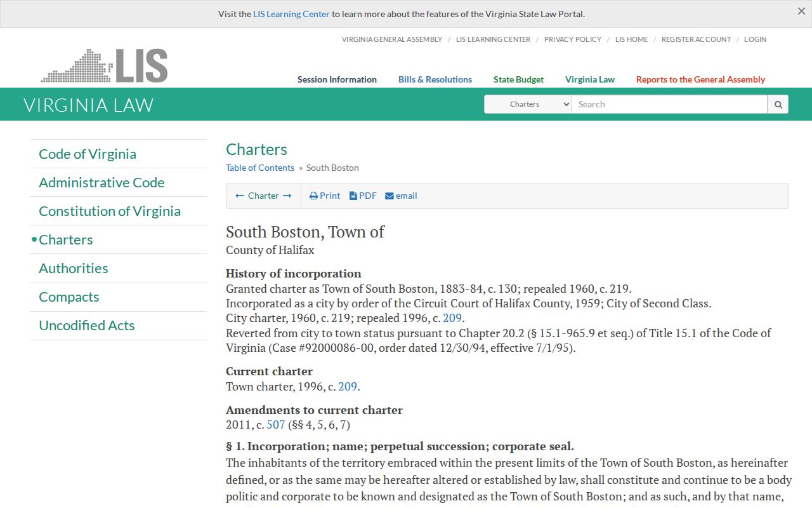Click the Charters page heading
812x508 pixels.
pos(256,149)
